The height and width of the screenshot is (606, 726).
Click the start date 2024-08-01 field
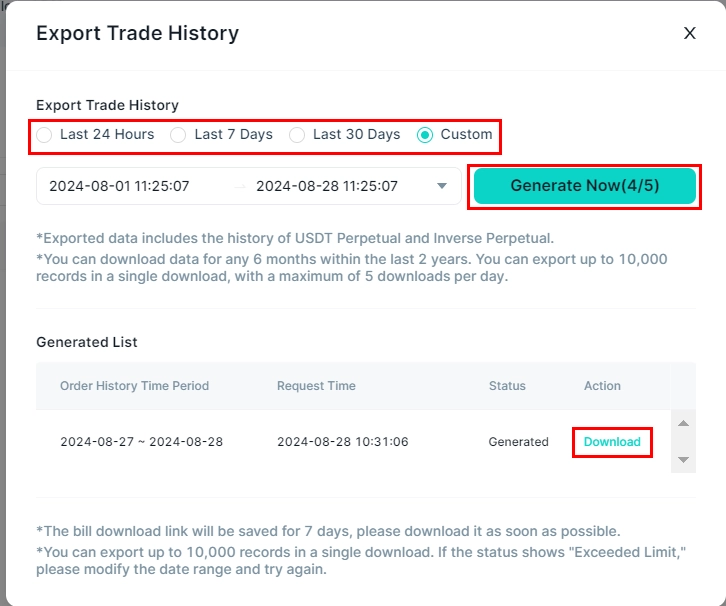coord(119,186)
